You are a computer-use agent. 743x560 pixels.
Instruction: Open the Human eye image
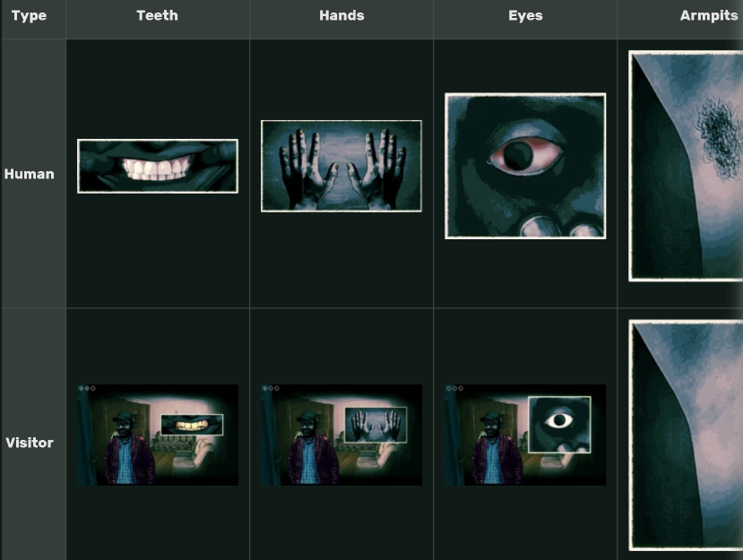click(525, 166)
